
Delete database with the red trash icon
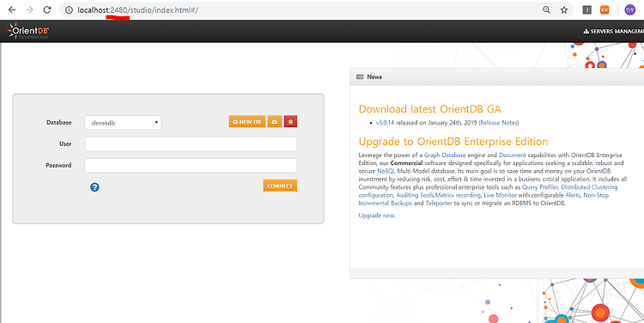coord(290,122)
